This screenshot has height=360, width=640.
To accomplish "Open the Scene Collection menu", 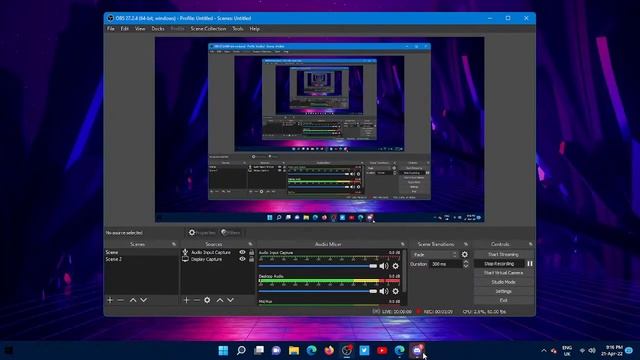I will tap(208, 29).
